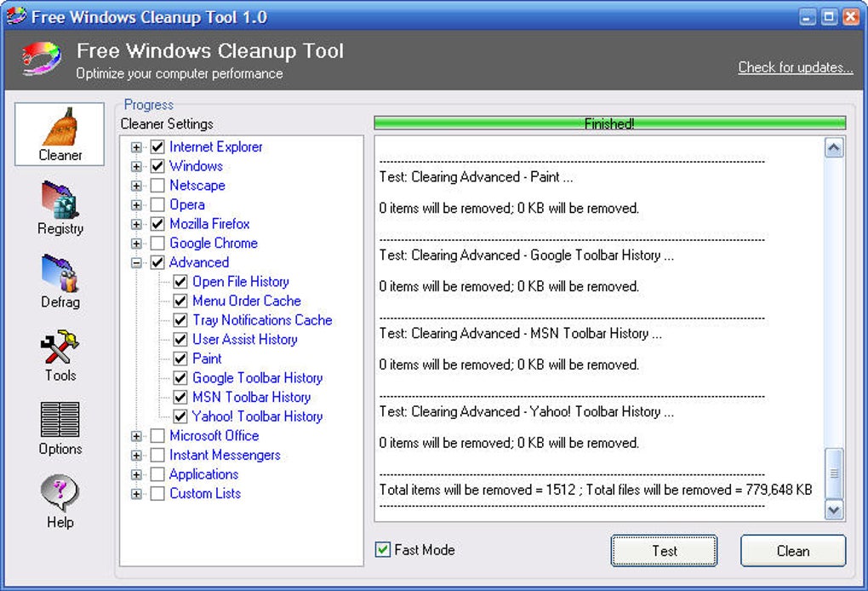Uncheck Yahoo! Toolbar History checkbox

click(180, 416)
